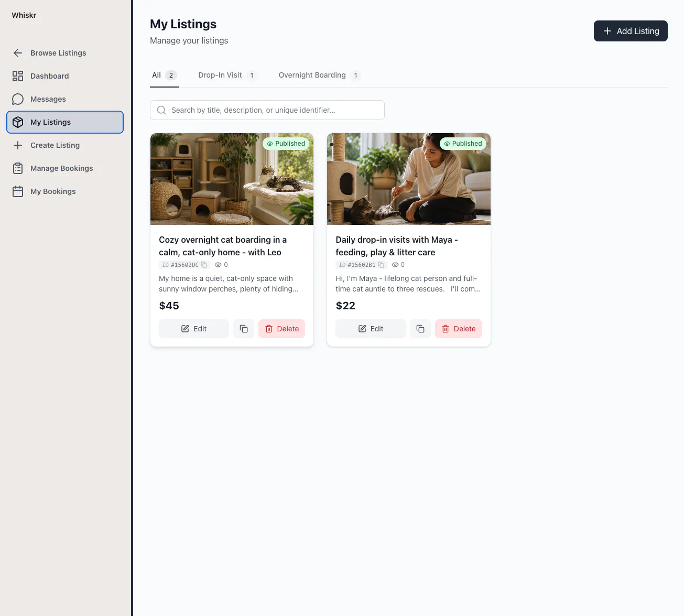
Task: Open Manage Bookings in the sidebar
Action: point(65,168)
